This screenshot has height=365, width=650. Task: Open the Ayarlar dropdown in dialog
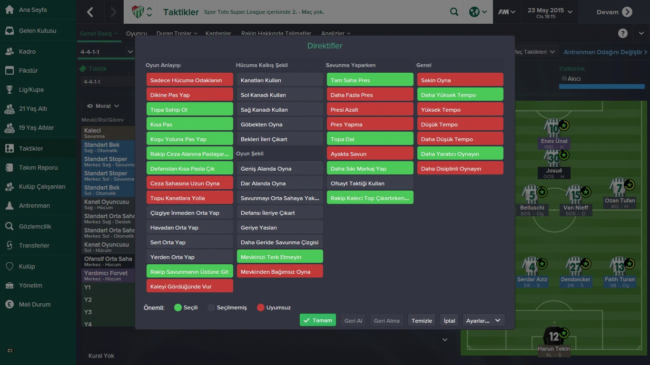(483, 321)
